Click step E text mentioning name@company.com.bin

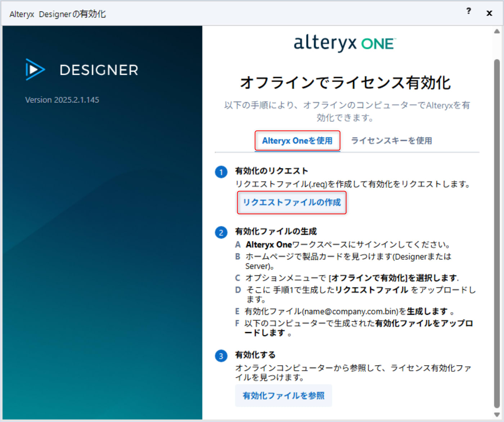[x=349, y=311]
